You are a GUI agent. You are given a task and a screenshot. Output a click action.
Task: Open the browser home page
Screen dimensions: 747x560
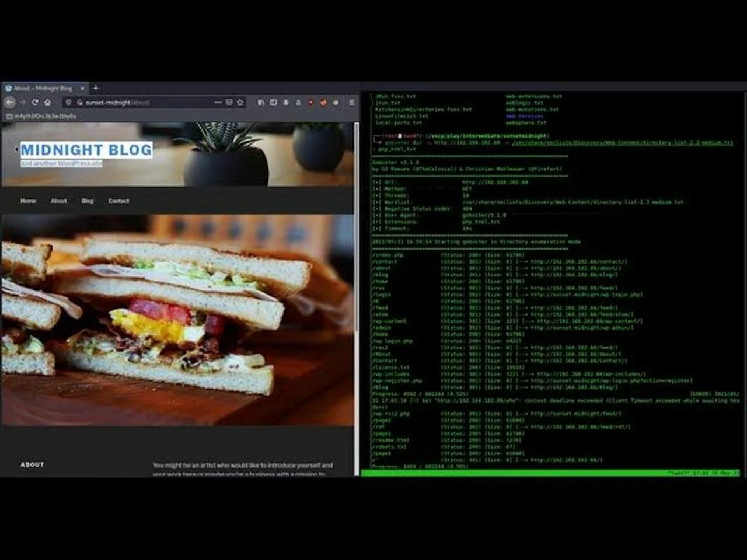pyautogui.click(x=47, y=102)
